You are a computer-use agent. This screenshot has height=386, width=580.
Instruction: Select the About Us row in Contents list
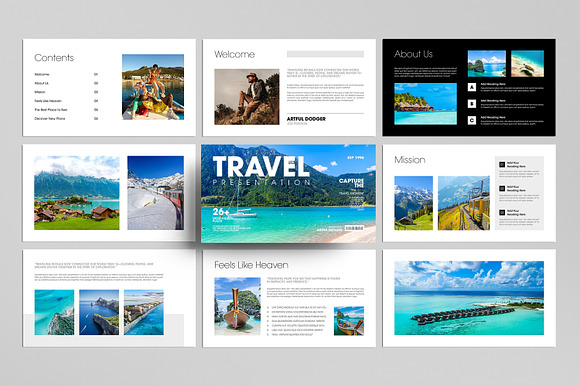coord(66,83)
